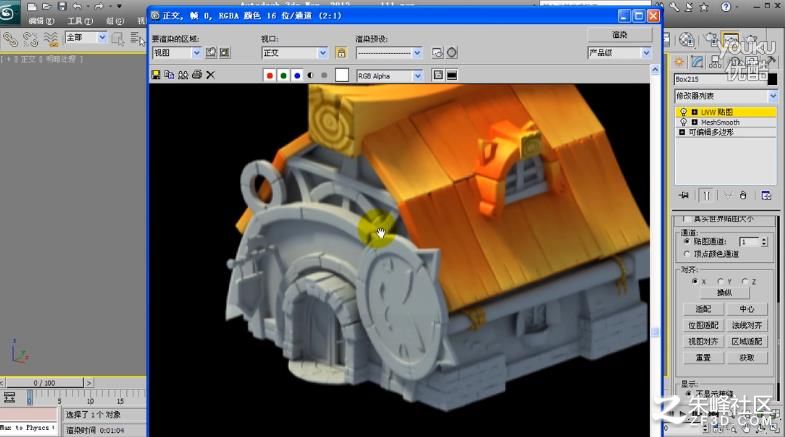Toggle the UI display black-bar icon

452,75
